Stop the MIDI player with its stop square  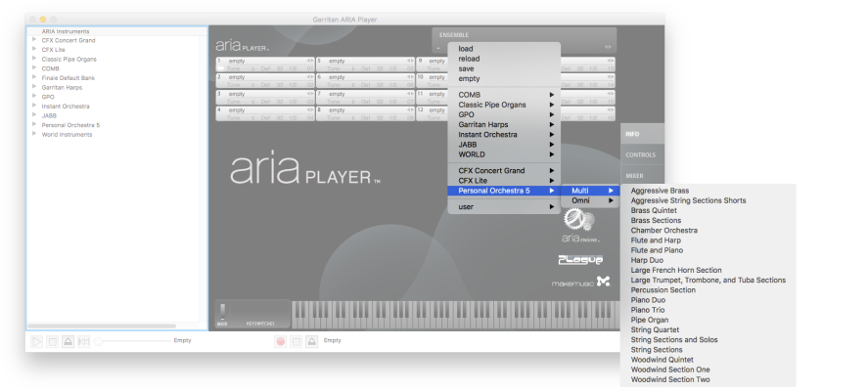coord(52,342)
